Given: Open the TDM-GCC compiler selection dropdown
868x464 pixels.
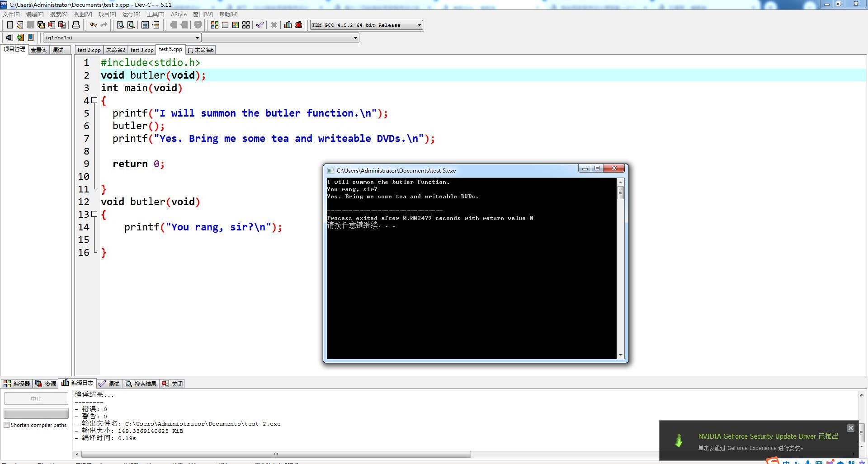Looking at the screenshot, I should point(367,25).
